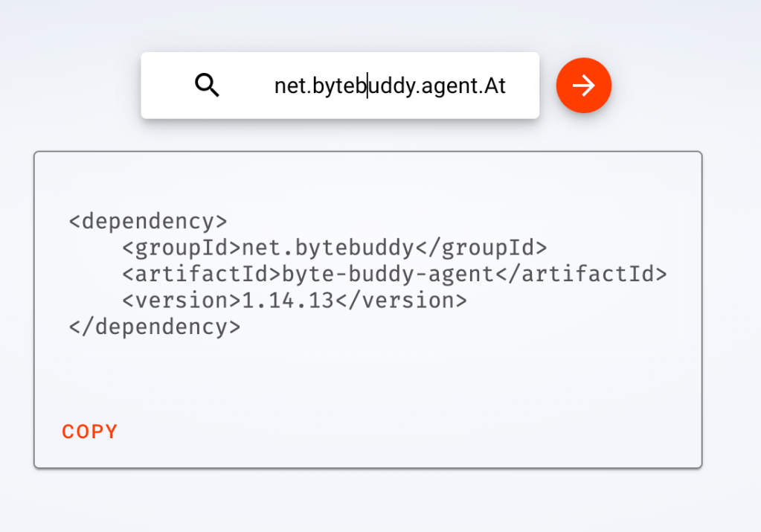Click the closing </dependency> tag line
This screenshot has height=532, width=761.
pyautogui.click(x=155, y=327)
